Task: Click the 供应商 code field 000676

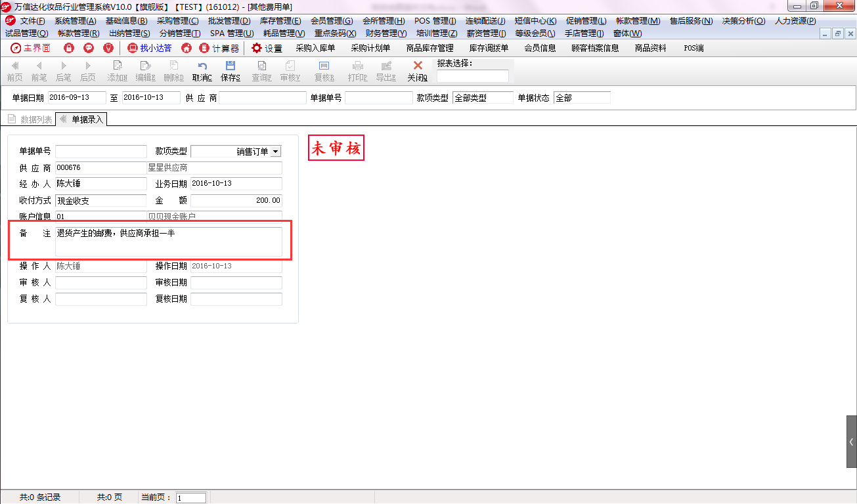Action: click(x=101, y=167)
